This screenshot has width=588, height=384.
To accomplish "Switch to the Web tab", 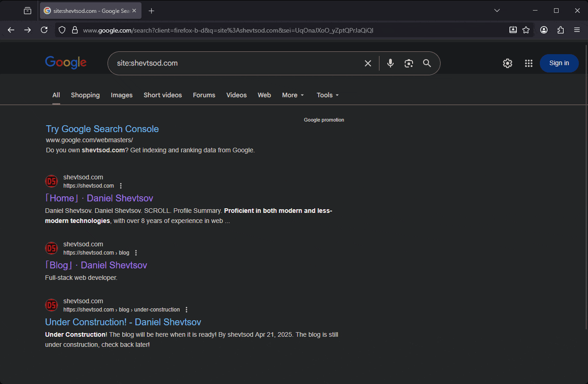I will pos(264,95).
